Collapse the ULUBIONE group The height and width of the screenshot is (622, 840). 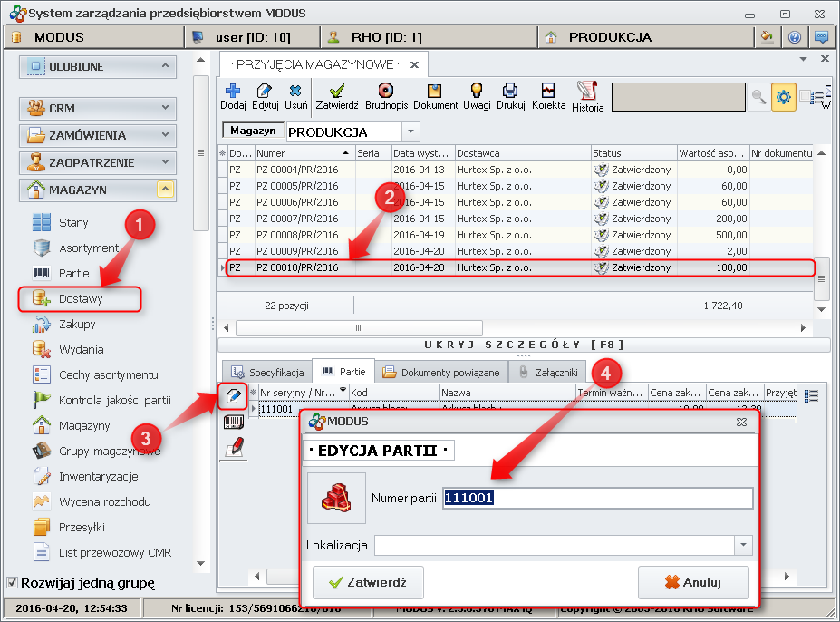[165, 66]
